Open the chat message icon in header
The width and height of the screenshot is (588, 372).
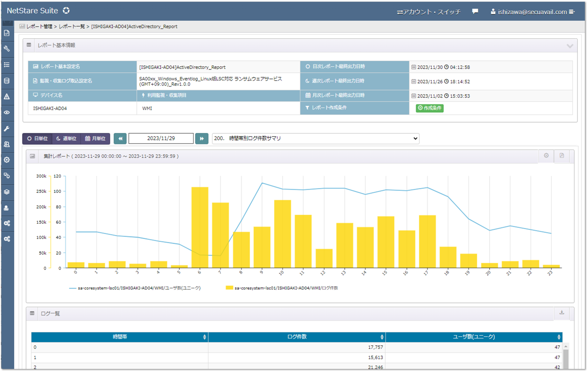coord(475,11)
